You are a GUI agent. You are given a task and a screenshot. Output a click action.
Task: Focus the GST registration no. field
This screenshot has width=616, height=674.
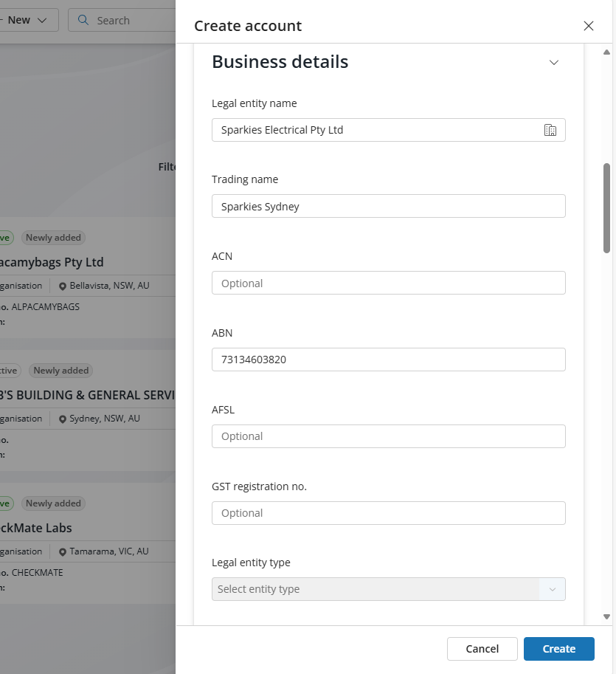(388, 513)
